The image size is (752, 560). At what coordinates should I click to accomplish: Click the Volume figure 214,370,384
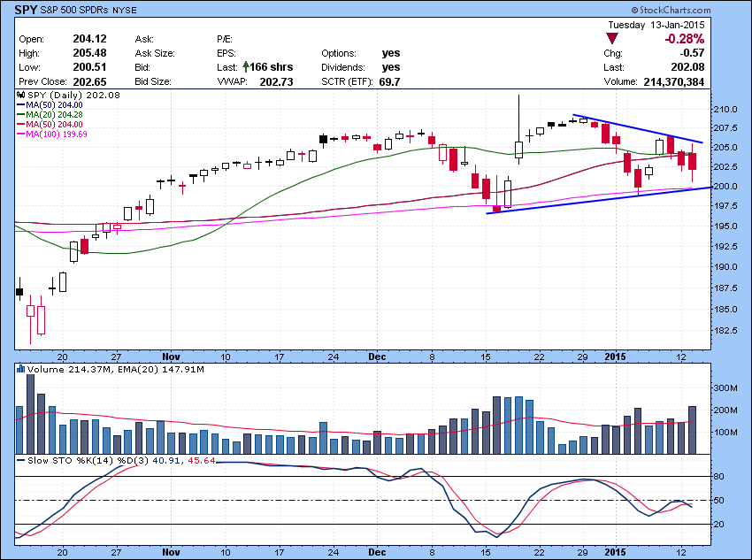click(674, 82)
